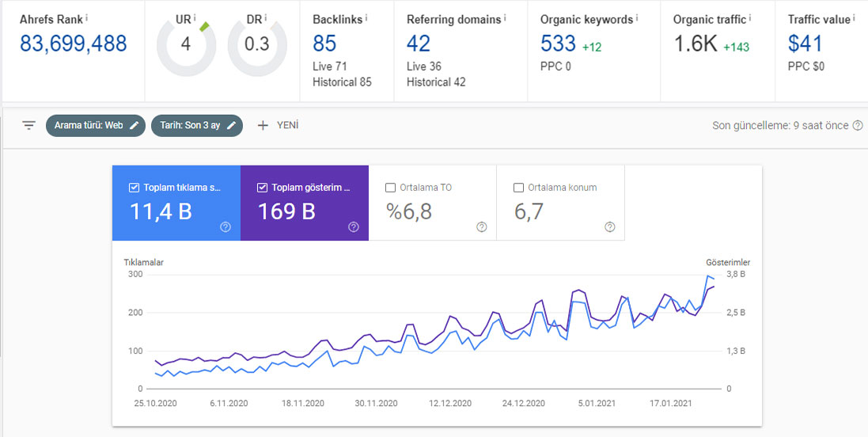This screenshot has width=868, height=437.
Task: Uncheck Toplam tıklama sayısı checkbox
Action: (134, 188)
